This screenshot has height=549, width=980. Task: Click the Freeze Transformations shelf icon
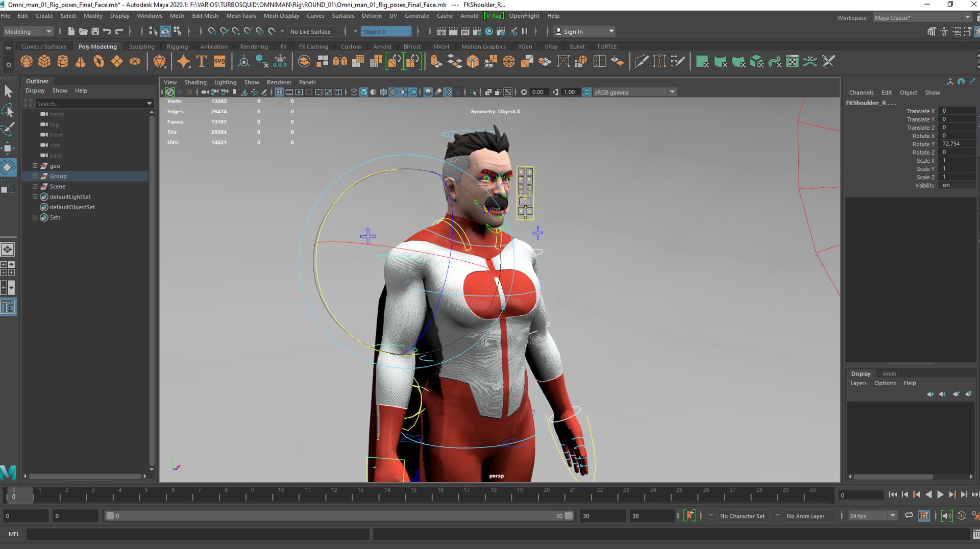(x=280, y=62)
